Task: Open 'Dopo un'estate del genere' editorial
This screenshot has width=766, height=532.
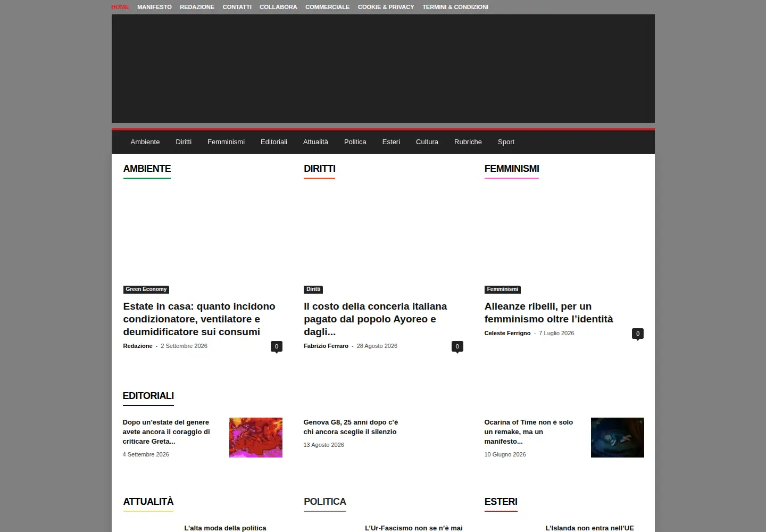Action: (x=166, y=432)
